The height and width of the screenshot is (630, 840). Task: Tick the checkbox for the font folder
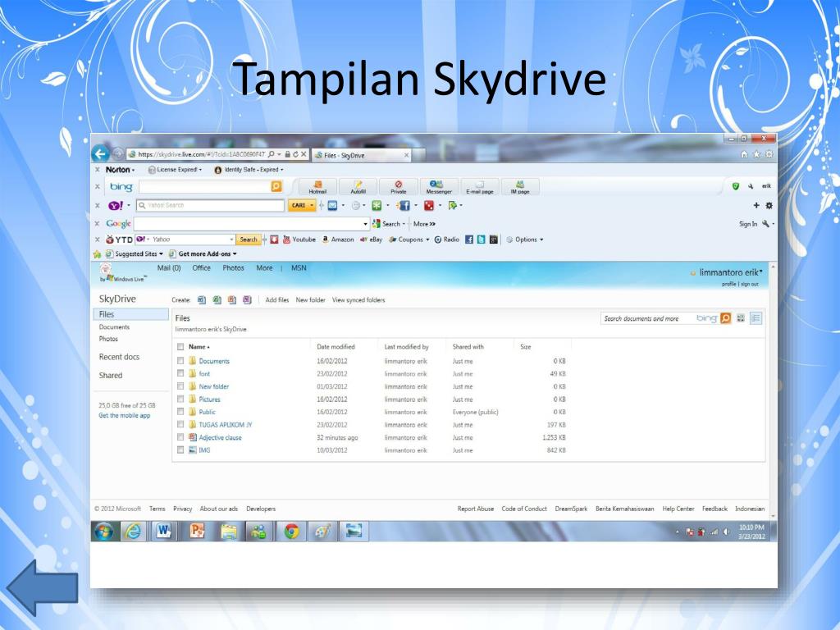[180, 373]
